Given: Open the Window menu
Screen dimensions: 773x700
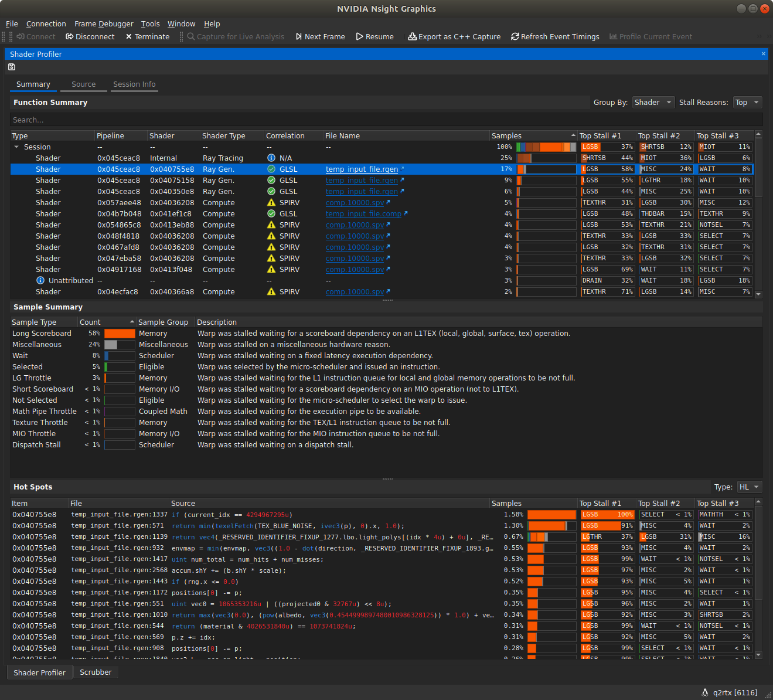Looking at the screenshot, I should (181, 23).
